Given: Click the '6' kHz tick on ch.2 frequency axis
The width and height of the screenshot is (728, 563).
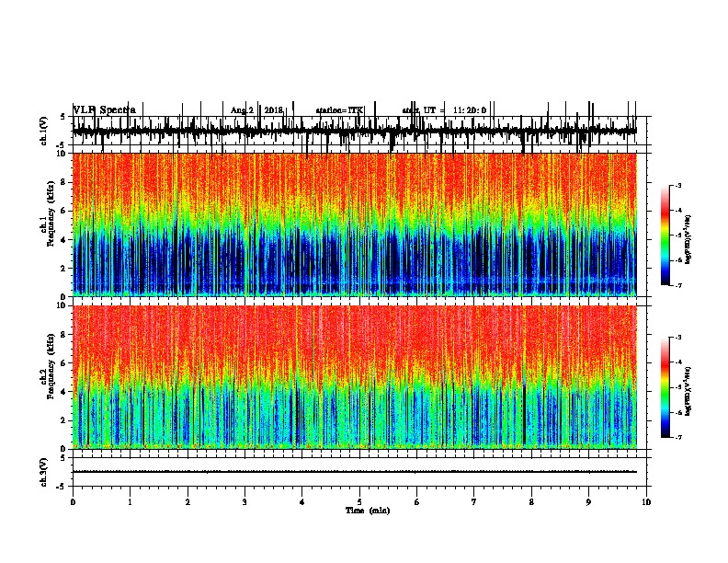Looking at the screenshot, I should tap(64, 363).
